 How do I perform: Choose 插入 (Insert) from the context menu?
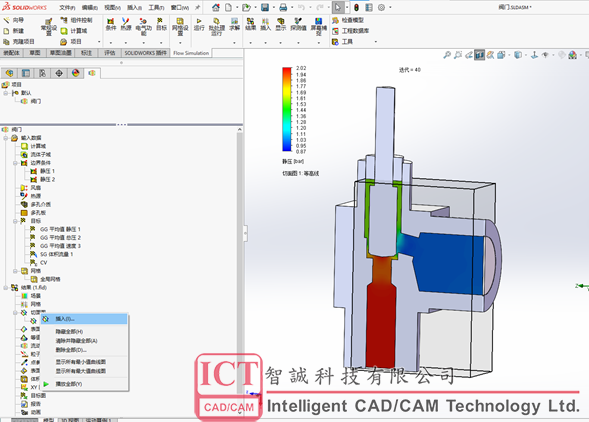84,319
